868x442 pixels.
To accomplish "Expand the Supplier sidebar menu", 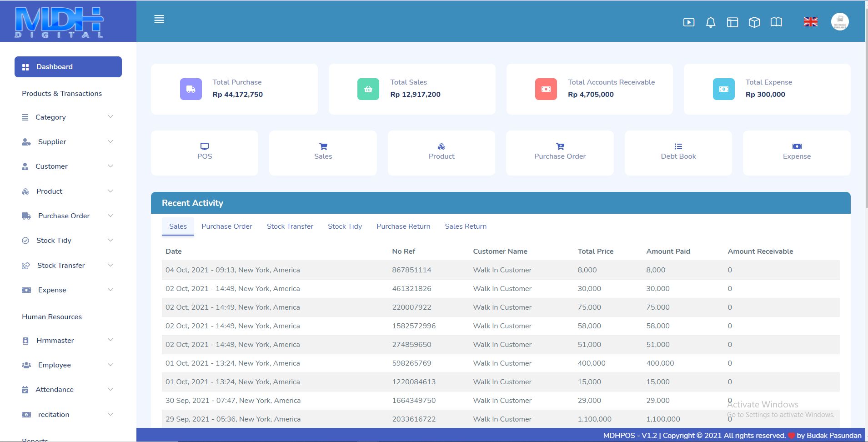I will pyautogui.click(x=68, y=142).
